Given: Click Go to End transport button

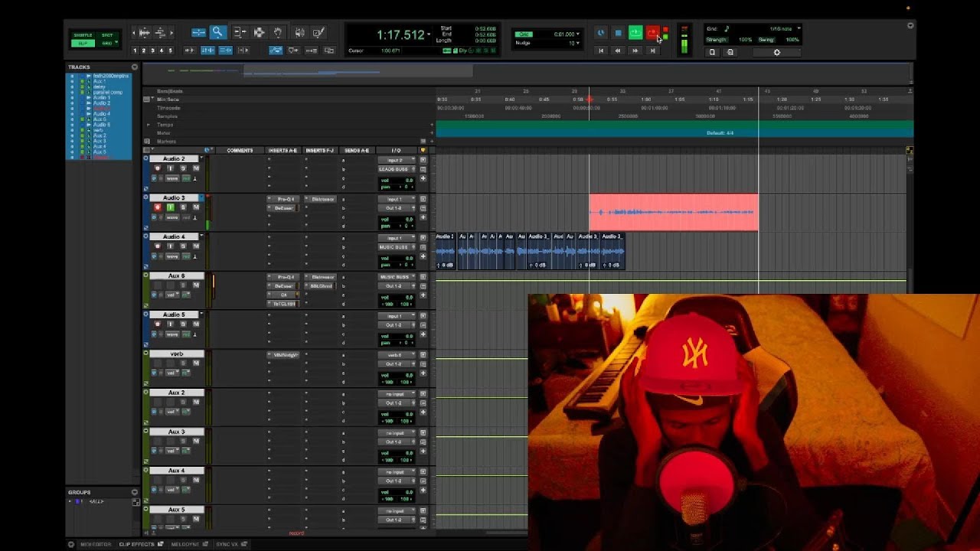Looking at the screenshot, I should click(x=652, y=51).
